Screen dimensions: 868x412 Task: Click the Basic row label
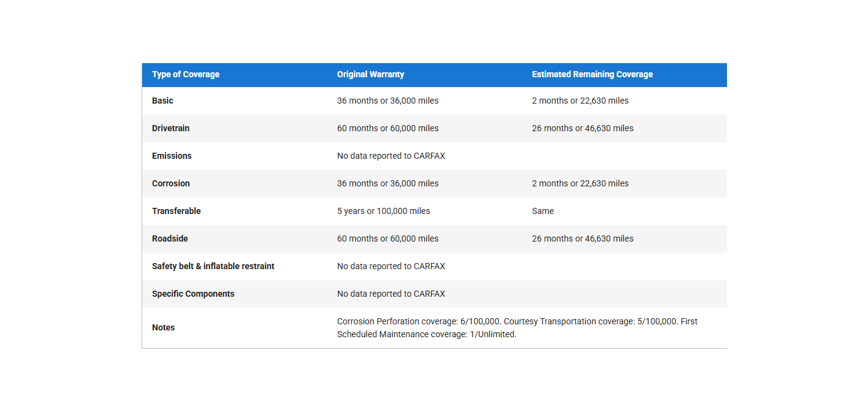[x=162, y=101]
